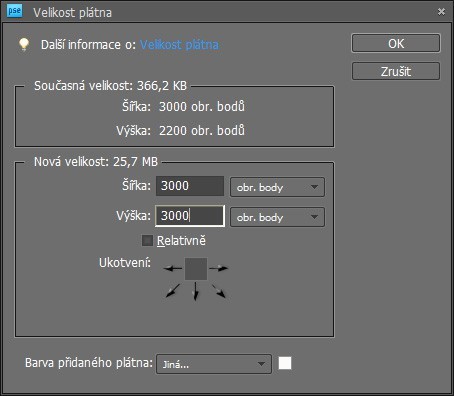Image resolution: width=454 pixels, height=396 pixels.
Task: Expand the Barva přidaného plátna dropdown
Action: click(214, 364)
